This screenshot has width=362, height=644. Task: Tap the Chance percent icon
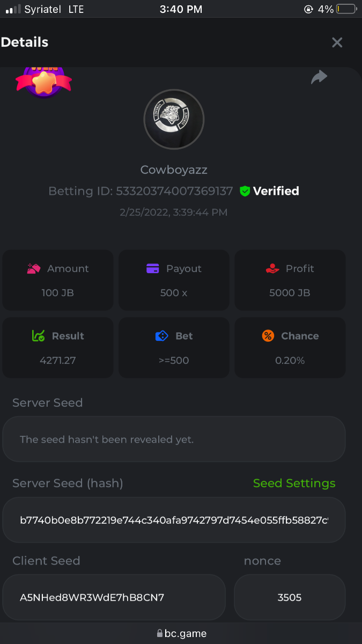268,336
